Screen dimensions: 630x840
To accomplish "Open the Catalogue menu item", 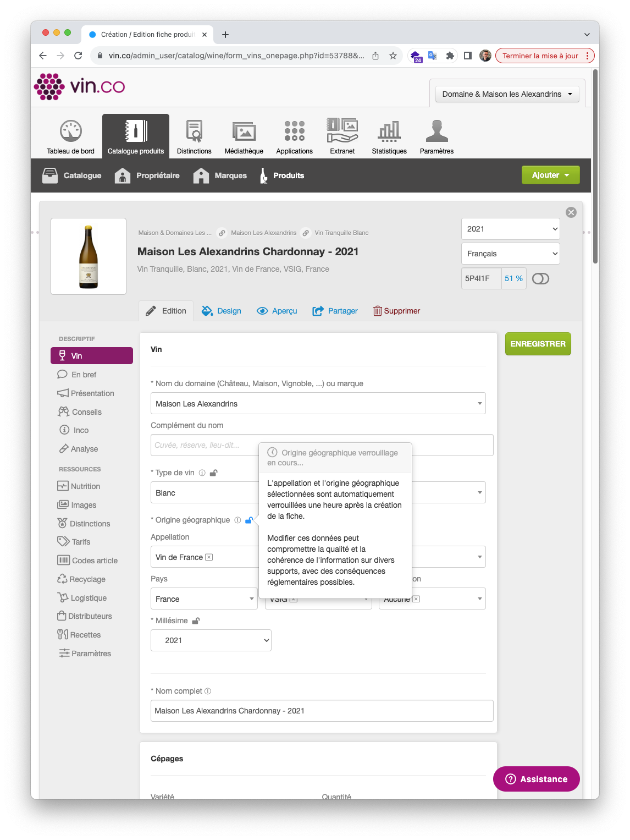I will coord(72,175).
